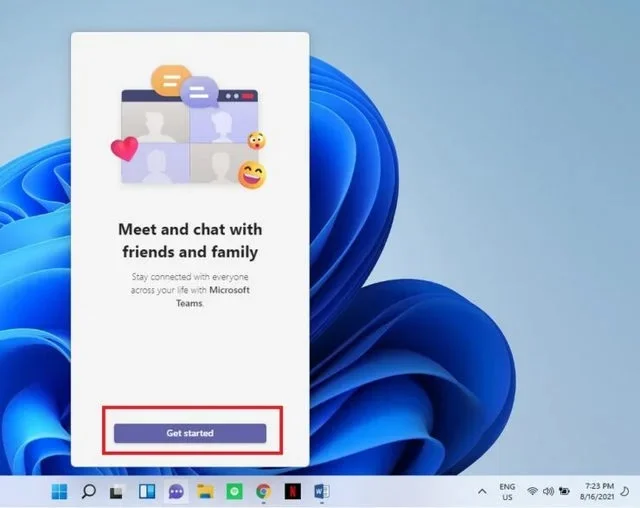Click the battery status icon
This screenshot has width=640, height=508.
[564, 491]
